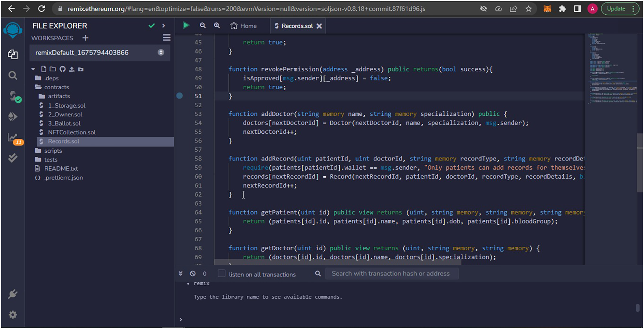
Task: Click the browser Update button
Action: click(x=616, y=9)
